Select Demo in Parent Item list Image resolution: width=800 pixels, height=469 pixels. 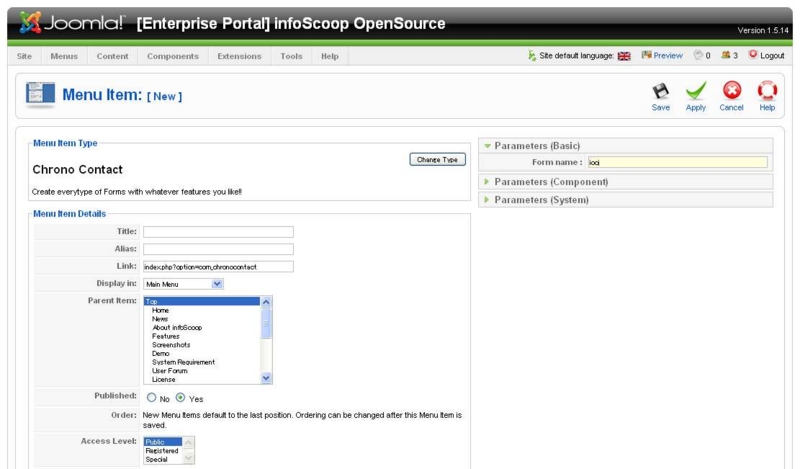click(202, 354)
